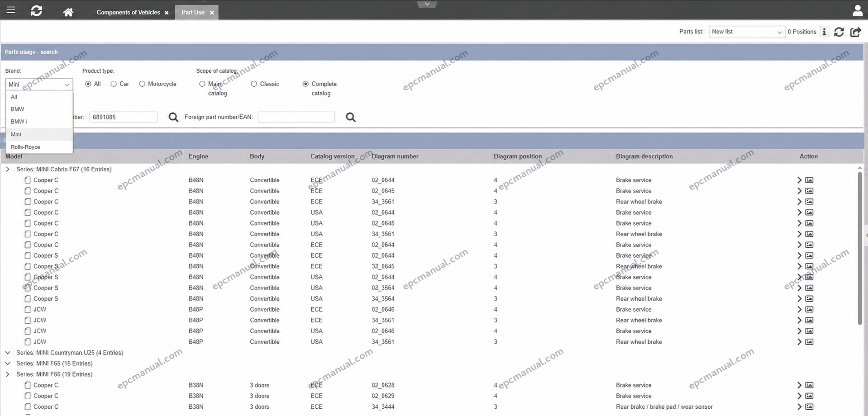This screenshot has width=868, height=416.
Task: Close the open Brand dropdown showing Mini
Action: [39, 85]
